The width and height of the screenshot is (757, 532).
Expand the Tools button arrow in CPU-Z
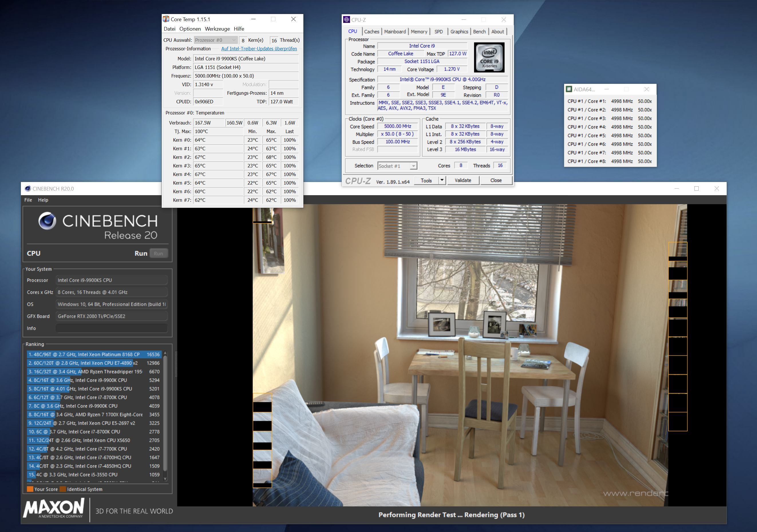point(442,180)
